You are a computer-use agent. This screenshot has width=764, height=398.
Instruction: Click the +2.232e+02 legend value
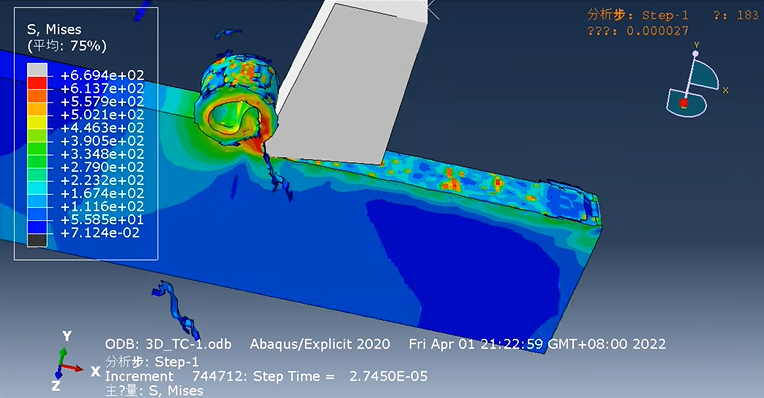tap(102, 181)
